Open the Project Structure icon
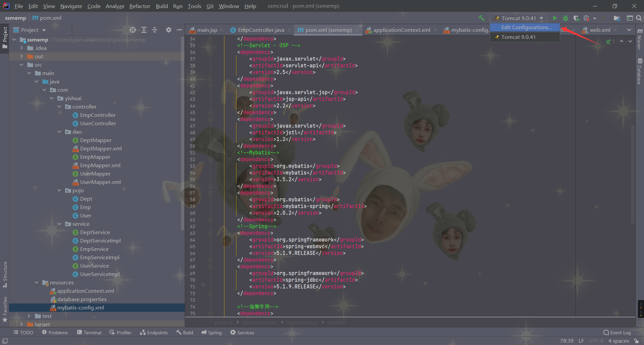644x345 pixels. (x=616, y=18)
